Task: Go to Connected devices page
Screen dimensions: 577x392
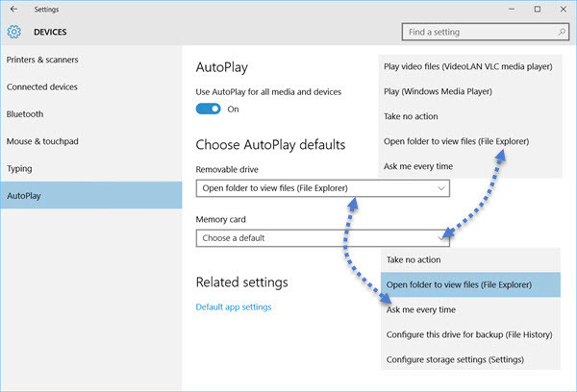Action: point(42,86)
